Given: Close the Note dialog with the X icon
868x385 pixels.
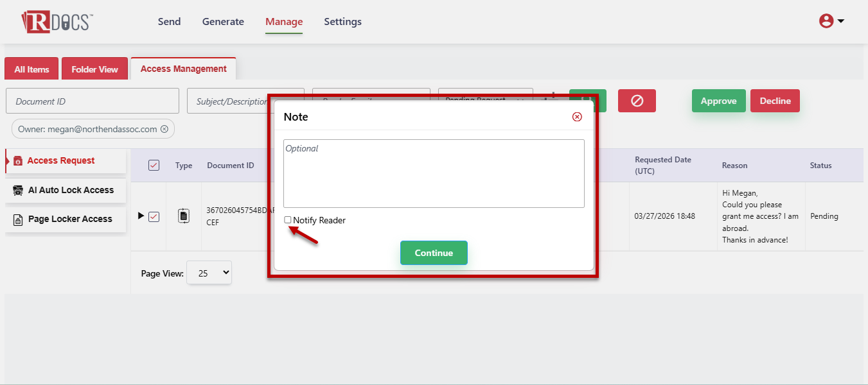Looking at the screenshot, I should [x=577, y=117].
